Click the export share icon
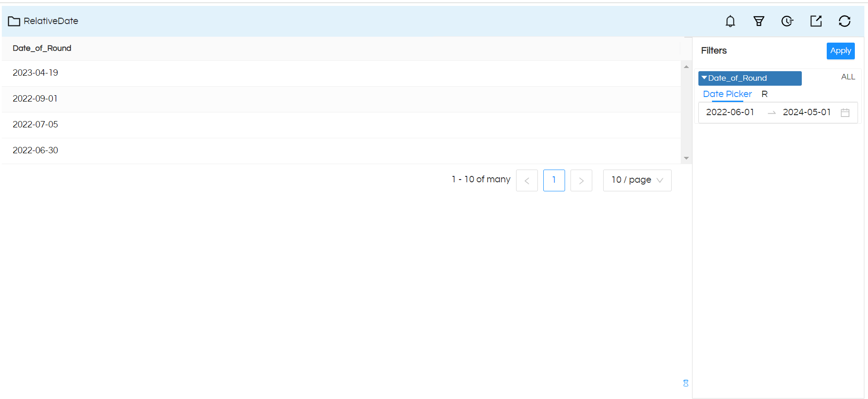This screenshot has width=868, height=399. pos(816,21)
